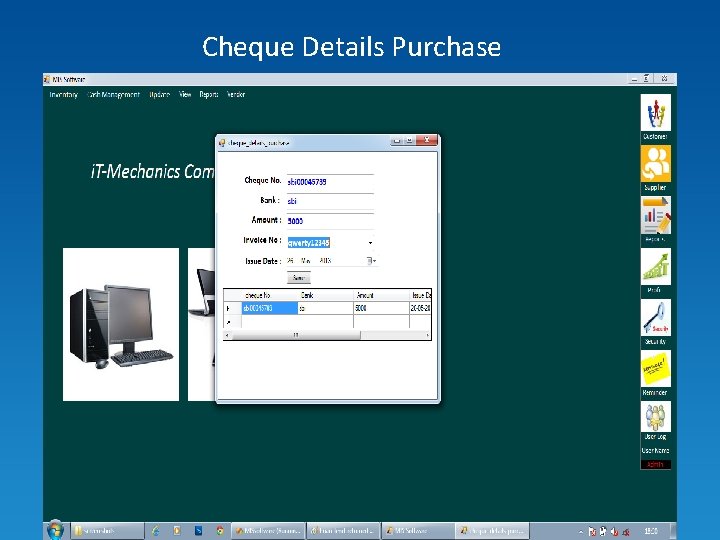Open the Supplier module icon

click(655, 163)
